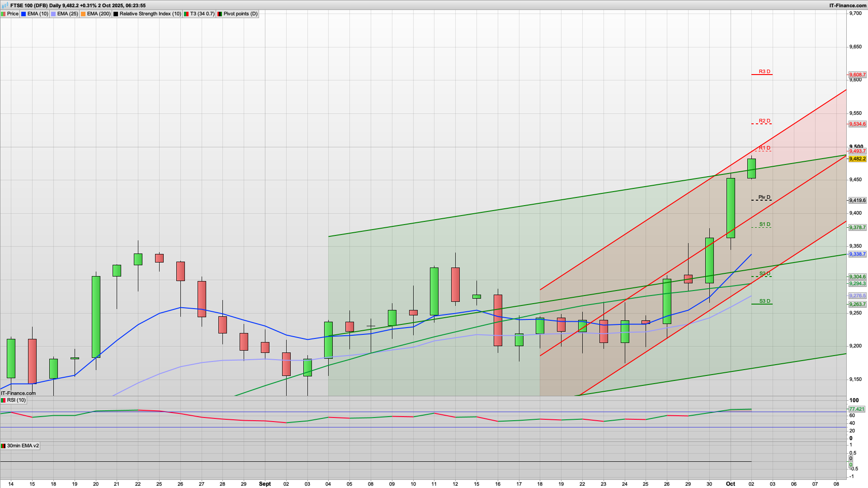Click the T3 (34 0.7) indicator icon

pos(186,14)
